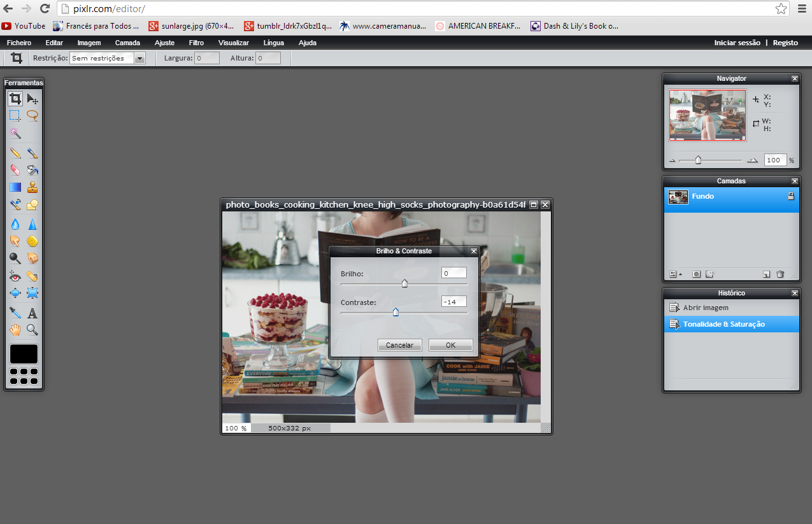Image resolution: width=812 pixels, height=524 pixels.
Task: Open the Ajuste menu
Action: [x=164, y=43]
